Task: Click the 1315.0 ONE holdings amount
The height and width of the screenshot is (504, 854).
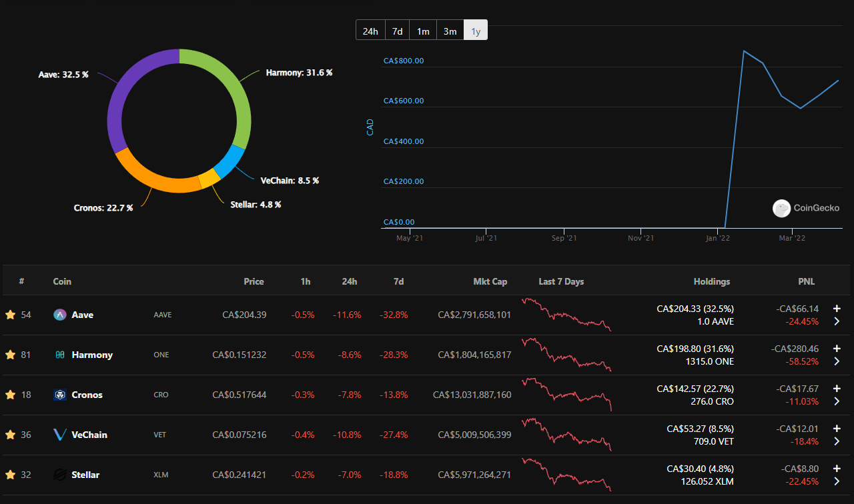Action: (709, 361)
